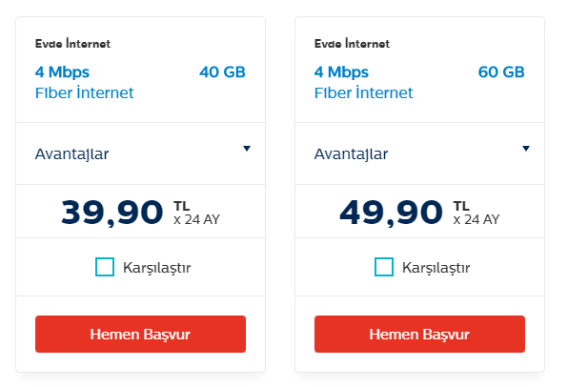The height and width of the screenshot is (387, 588).
Task: Open the 4 Mbps Fiber İnternet 40 GB link
Action: [84, 82]
